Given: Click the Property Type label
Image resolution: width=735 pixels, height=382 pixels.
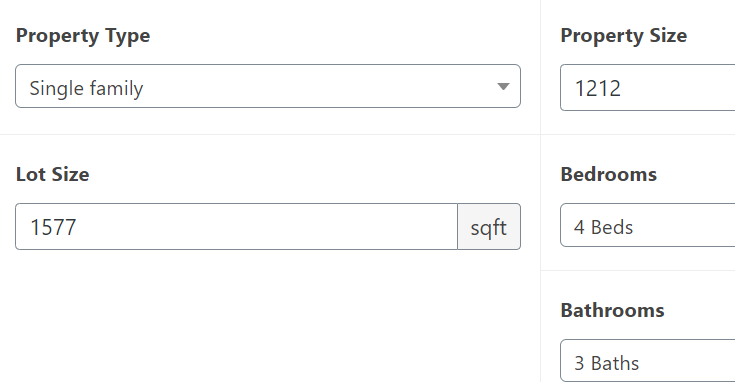Looking at the screenshot, I should 83,36.
